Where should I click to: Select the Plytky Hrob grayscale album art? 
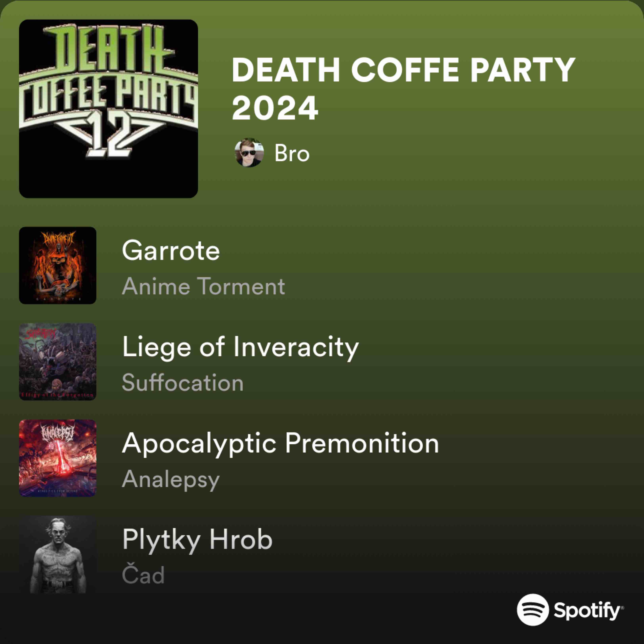click(58, 554)
